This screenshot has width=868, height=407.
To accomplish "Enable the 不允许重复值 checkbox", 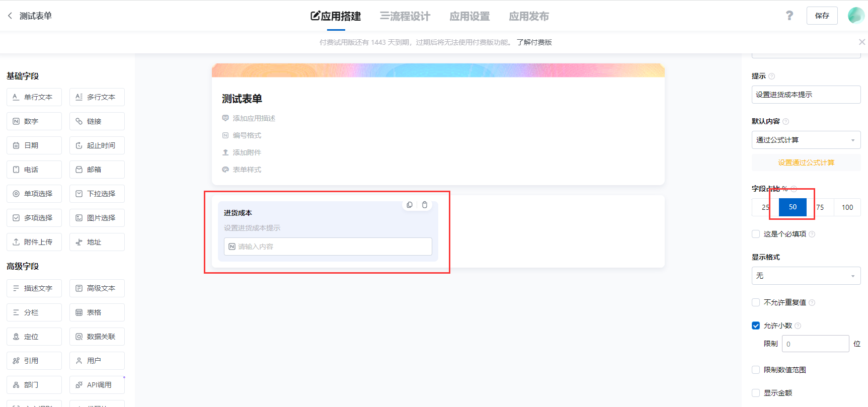I will click(x=756, y=302).
